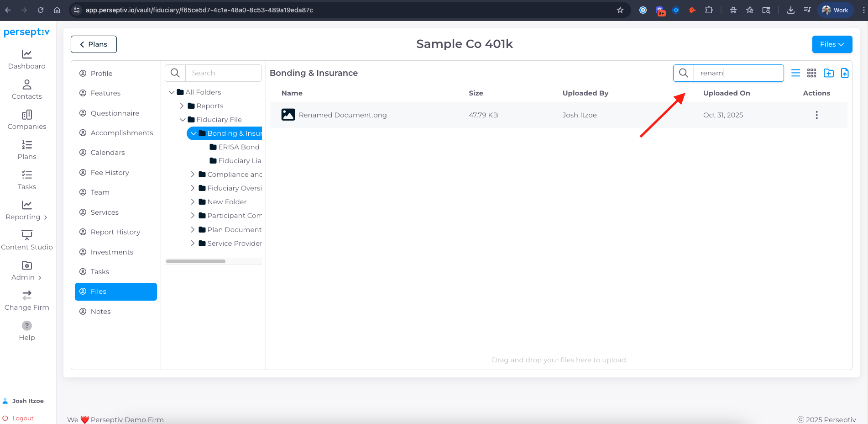
Task: Open Tasks in the main left sidebar
Action: click(x=27, y=180)
